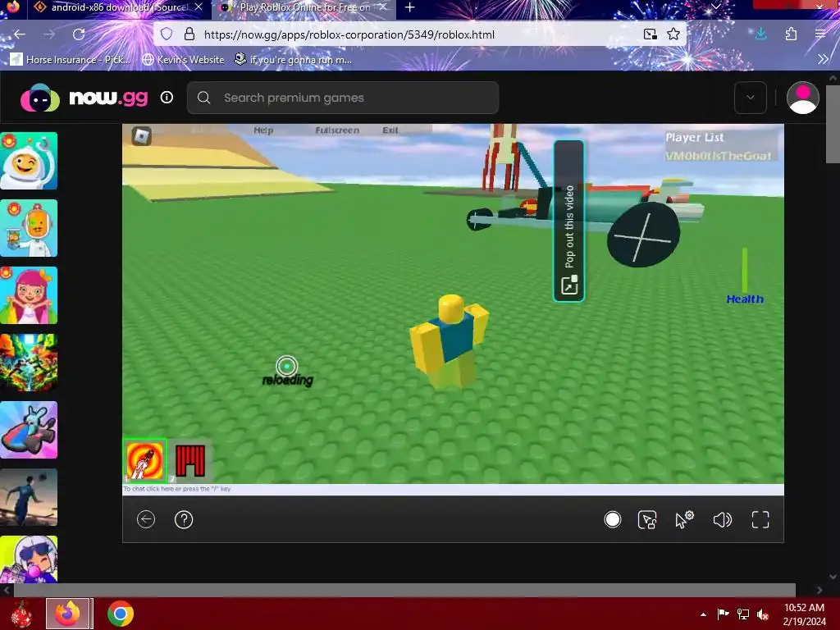
Task: Open the soccer player game thumbnail
Action: click(x=29, y=497)
